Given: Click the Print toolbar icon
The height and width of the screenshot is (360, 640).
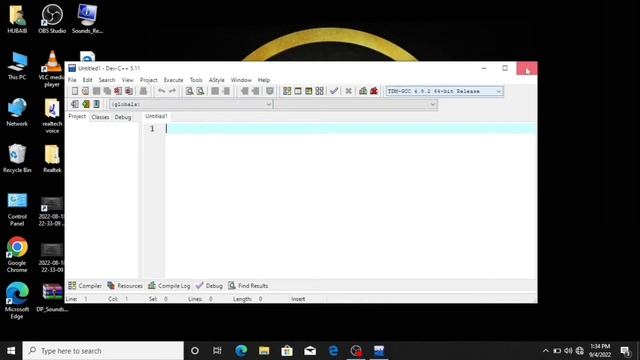Looking at the screenshot, I should [143, 91].
